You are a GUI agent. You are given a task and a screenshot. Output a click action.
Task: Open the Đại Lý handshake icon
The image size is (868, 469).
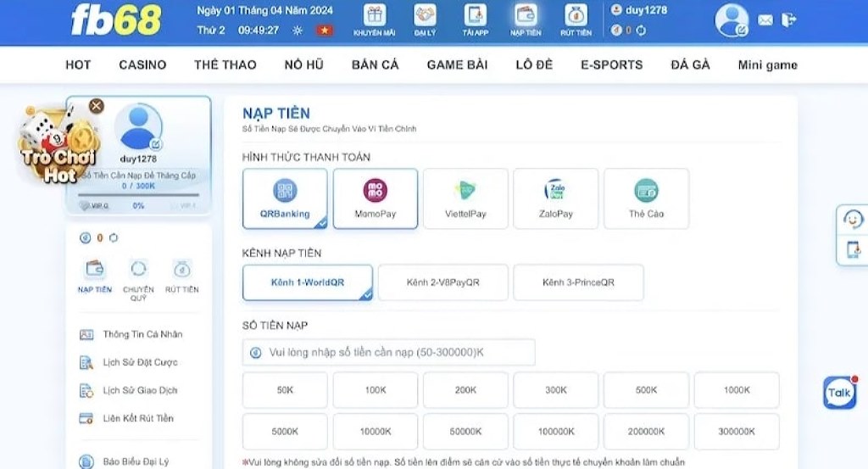(x=425, y=15)
